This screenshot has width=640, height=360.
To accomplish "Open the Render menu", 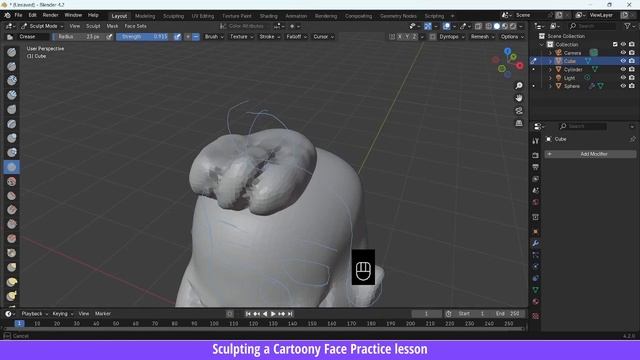I will click(x=51, y=15).
